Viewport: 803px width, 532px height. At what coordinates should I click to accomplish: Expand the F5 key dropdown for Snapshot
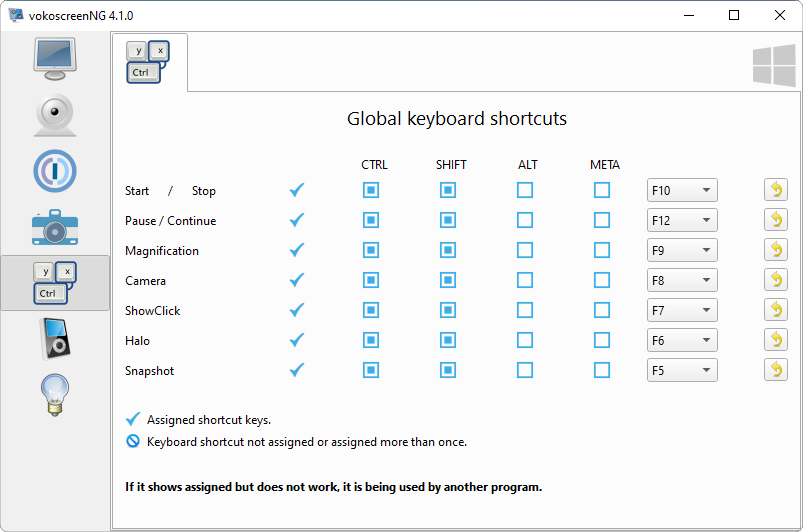(682, 370)
